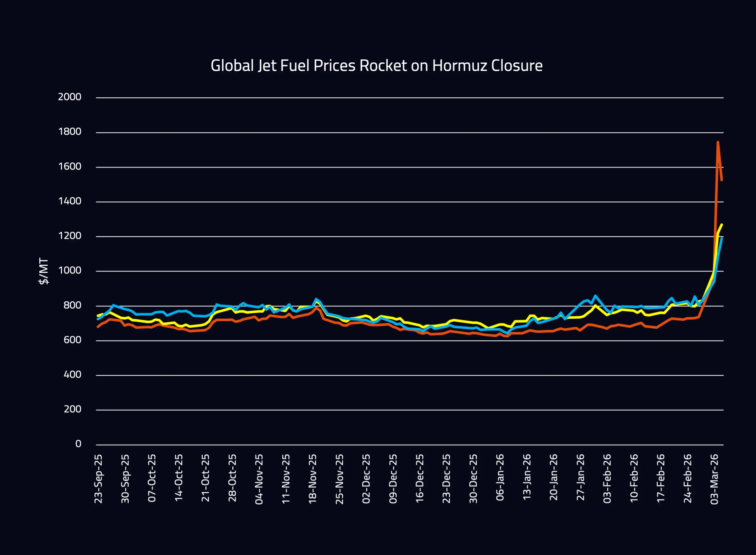Click the $/MT axis label
The width and height of the screenshot is (756, 555).
(44, 271)
